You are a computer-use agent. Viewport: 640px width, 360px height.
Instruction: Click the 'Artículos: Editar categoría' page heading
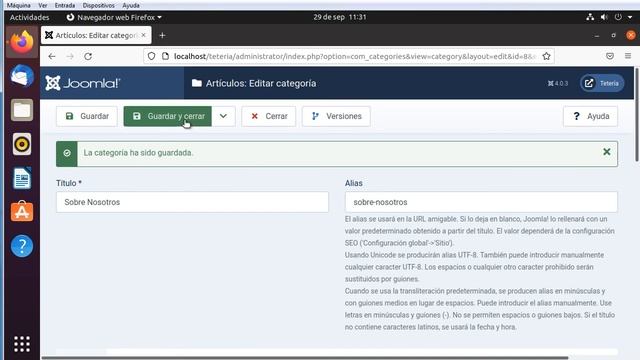pos(261,83)
